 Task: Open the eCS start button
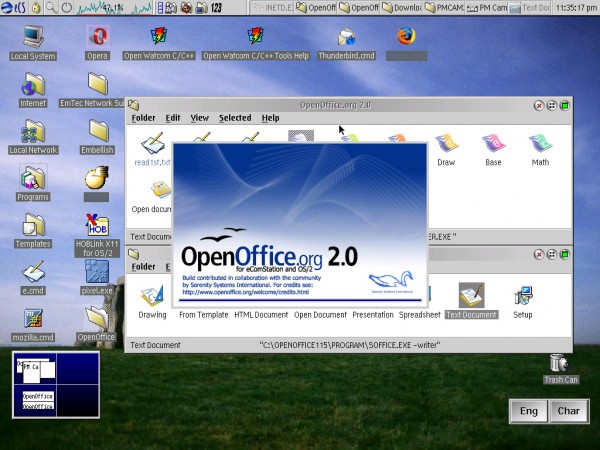13,8
